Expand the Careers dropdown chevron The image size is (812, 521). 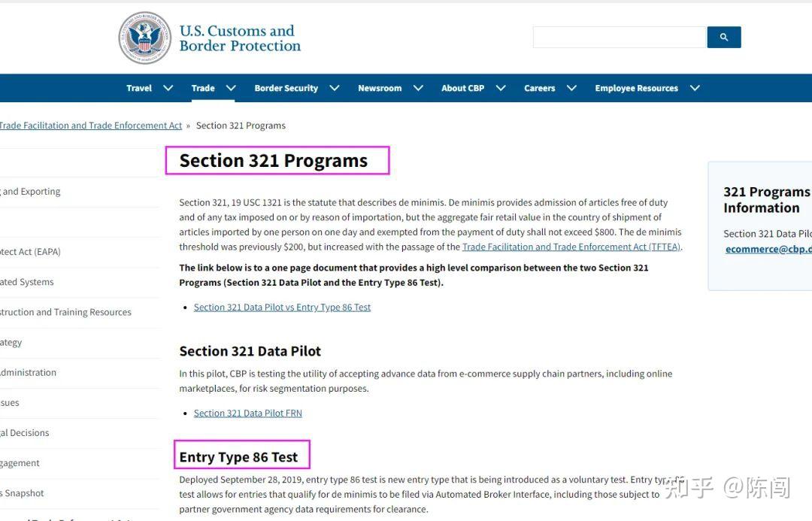[x=571, y=87]
